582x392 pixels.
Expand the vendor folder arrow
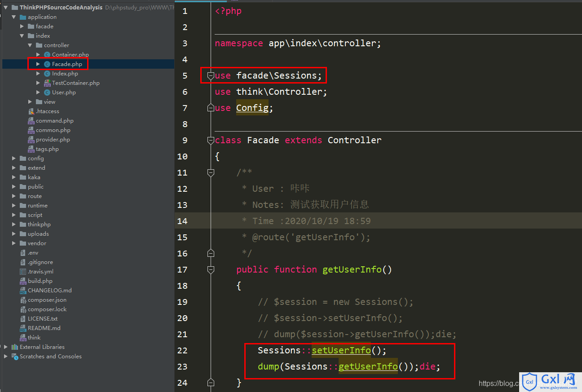coord(14,243)
